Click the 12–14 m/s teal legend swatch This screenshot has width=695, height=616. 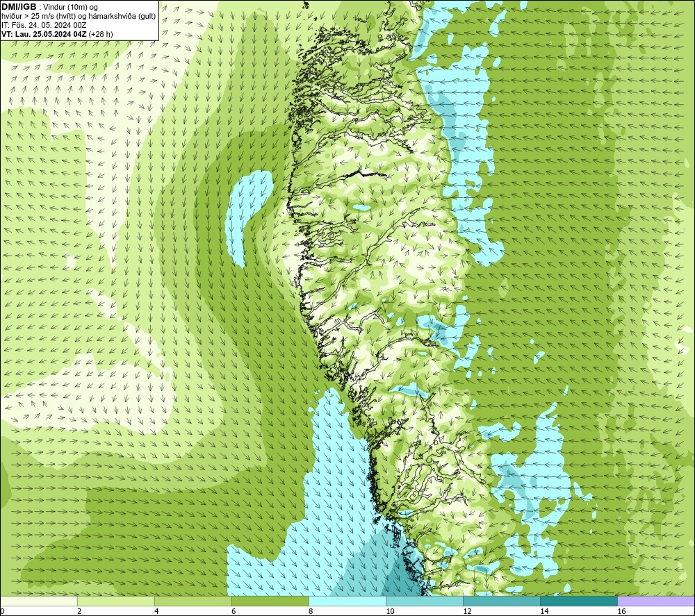[502, 601]
